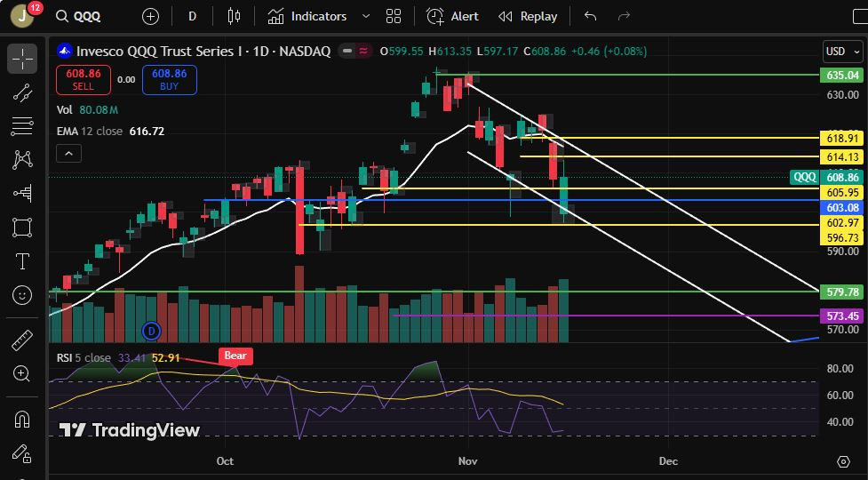Select the 573.45 purple price label
868x480 pixels.
pyautogui.click(x=842, y=316)
